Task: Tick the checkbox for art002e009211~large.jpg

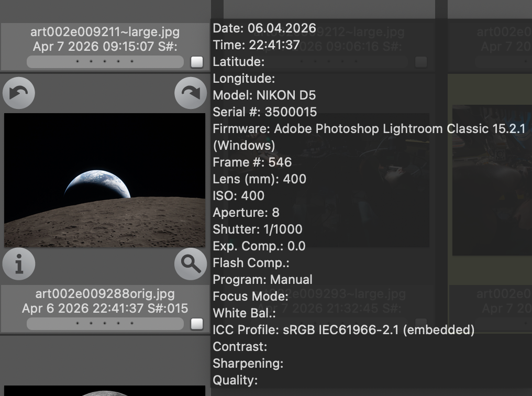Action: point(197,62)
